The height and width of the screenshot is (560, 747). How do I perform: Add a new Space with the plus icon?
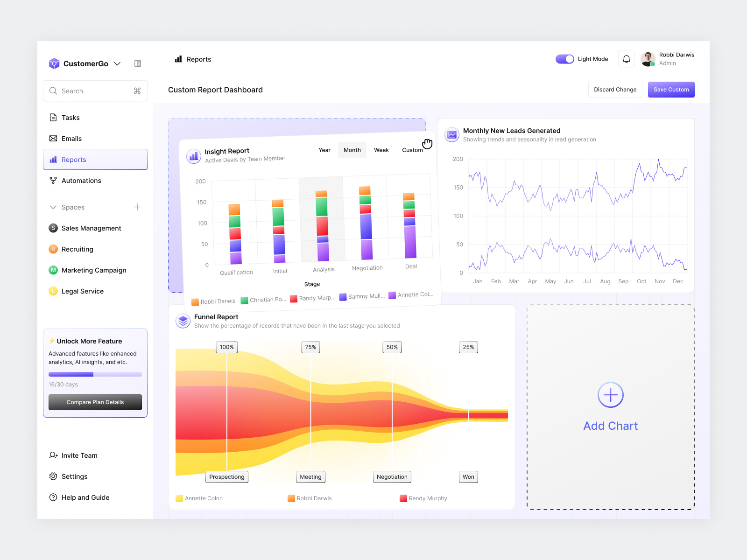137,207
